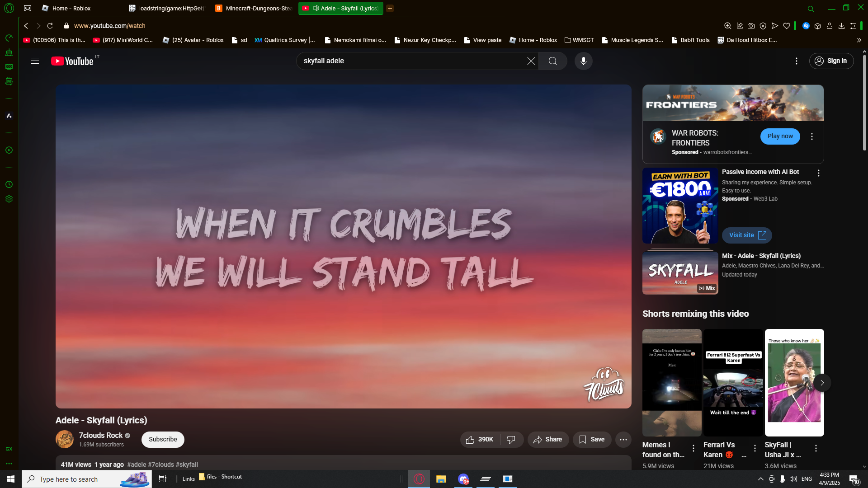The image size is (868, 488).
Task: Open File Explorer from the taskbar
Action: (x=441, y=479)
